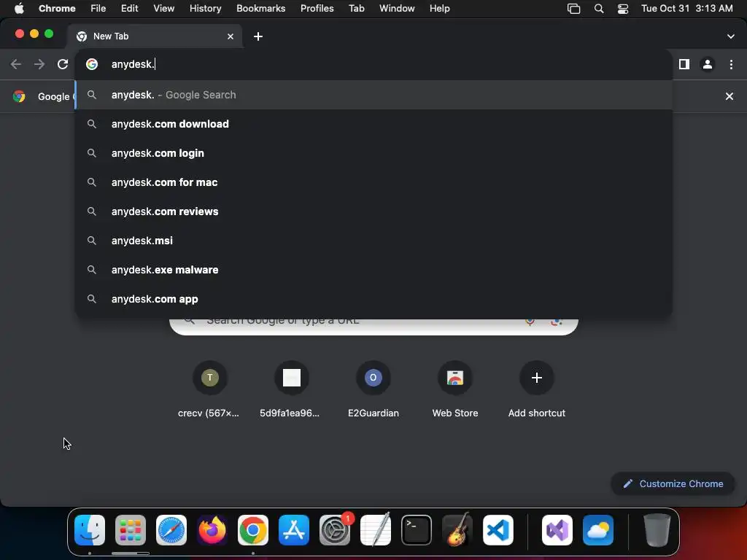Click the address bar text anydesk.
The height and width of the screenshot is (560, 747).
133,64
